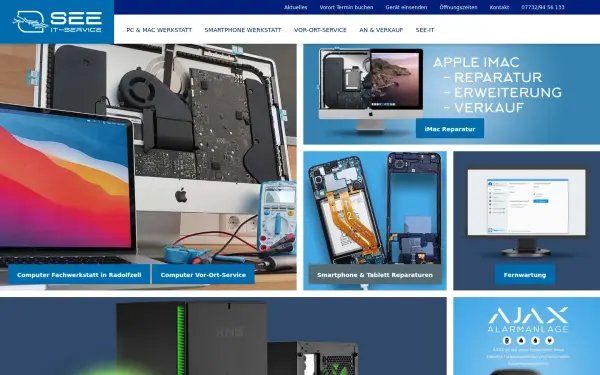Open the remote maintenance monitor tile
The width and height of the screenshot is (600, 375).
pos(527,220)
